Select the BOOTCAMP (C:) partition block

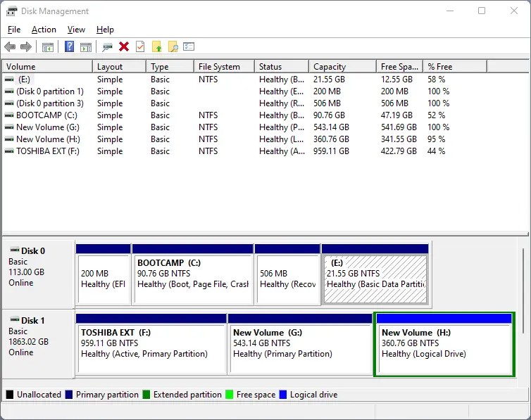193,274
